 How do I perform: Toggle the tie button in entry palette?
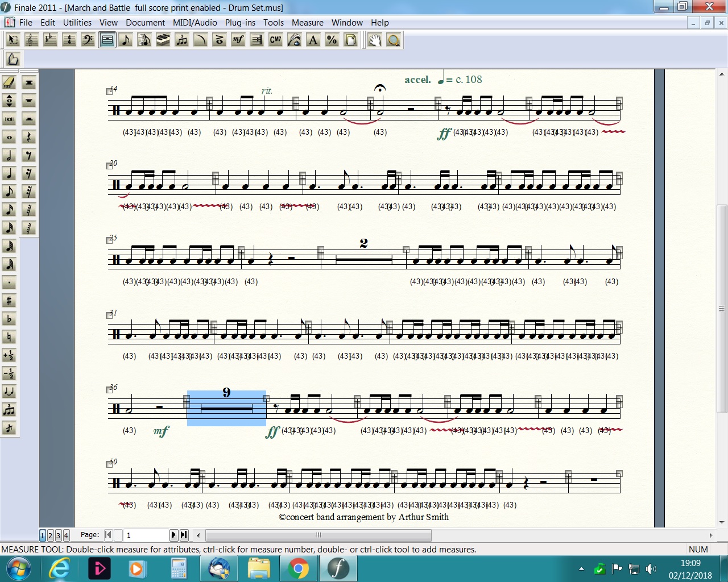coord(9,392)
